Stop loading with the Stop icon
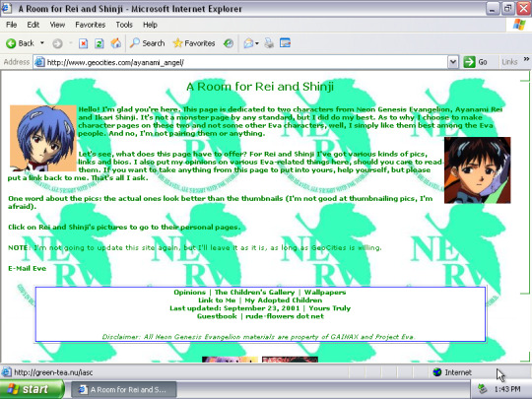 pyautogui.click(x=83, y=43)
